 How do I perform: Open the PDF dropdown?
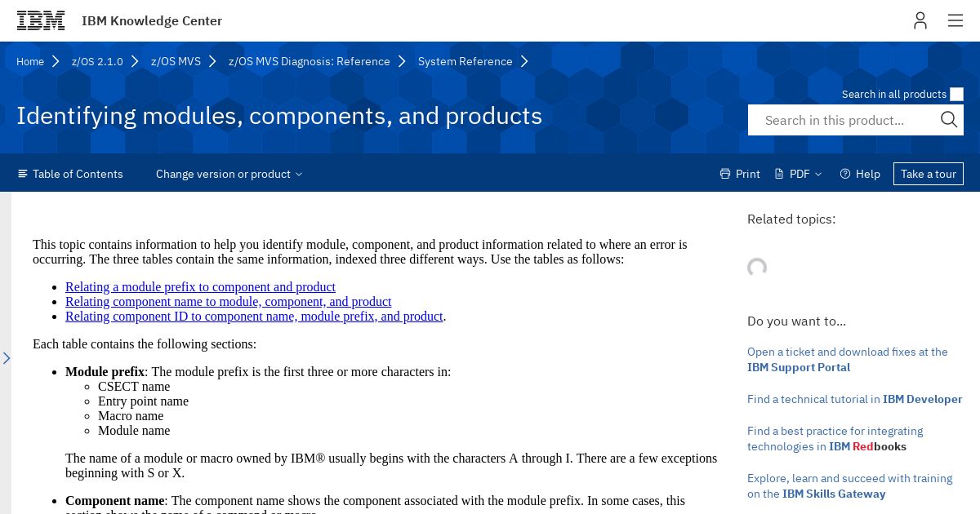799,174
